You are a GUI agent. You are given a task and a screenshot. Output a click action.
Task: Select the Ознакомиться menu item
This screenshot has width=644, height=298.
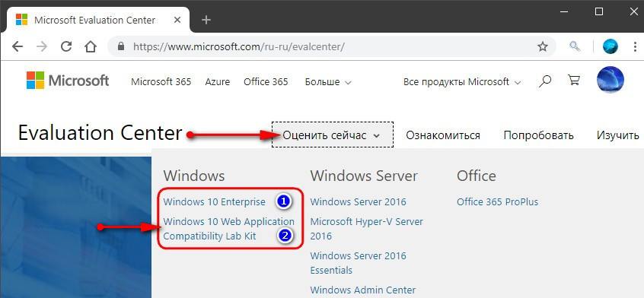(443, 135)
